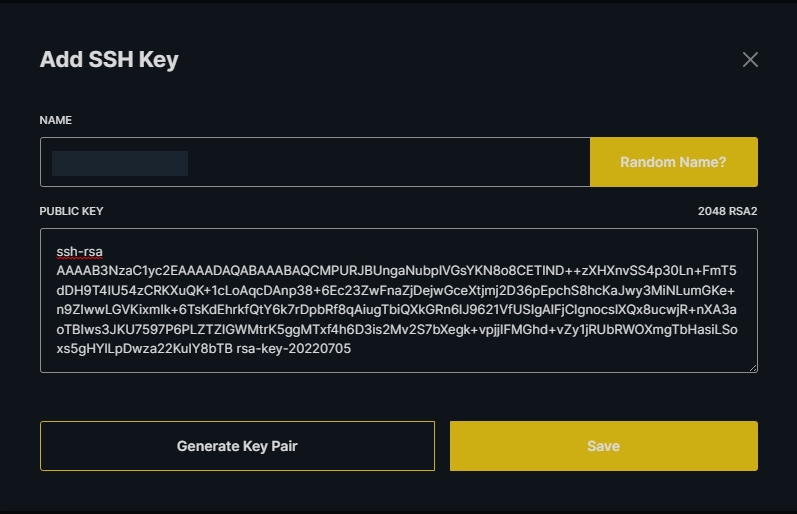
Task: Click blank space after ssh-rsa text
Action: [x=400, y=251]
